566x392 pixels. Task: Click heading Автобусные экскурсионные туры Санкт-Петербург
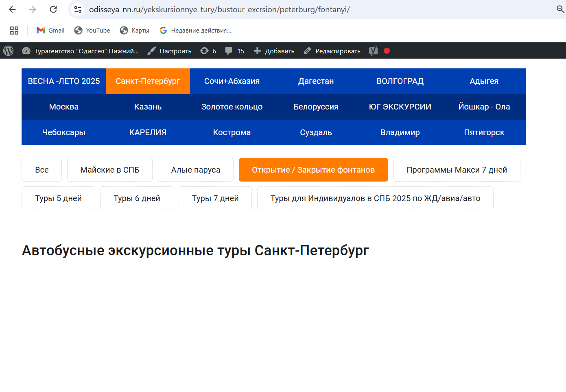pos(195,251)
